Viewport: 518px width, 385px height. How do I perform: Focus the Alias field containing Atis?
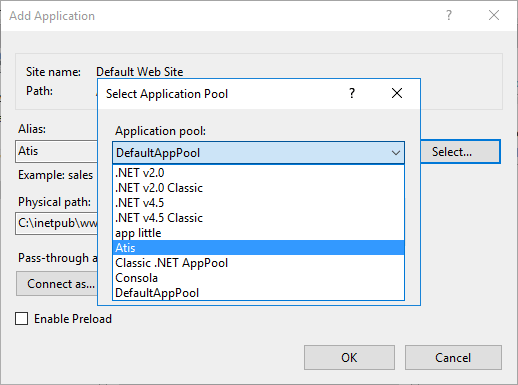(x=56, y=151)
